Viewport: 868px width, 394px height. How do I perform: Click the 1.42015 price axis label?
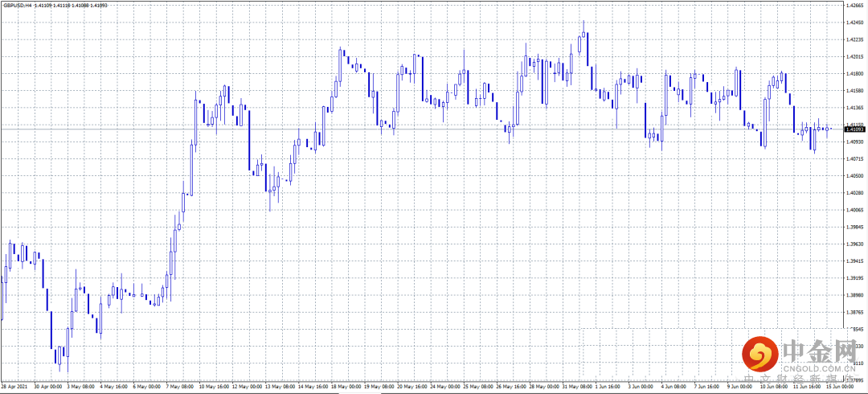coord(854,56)
